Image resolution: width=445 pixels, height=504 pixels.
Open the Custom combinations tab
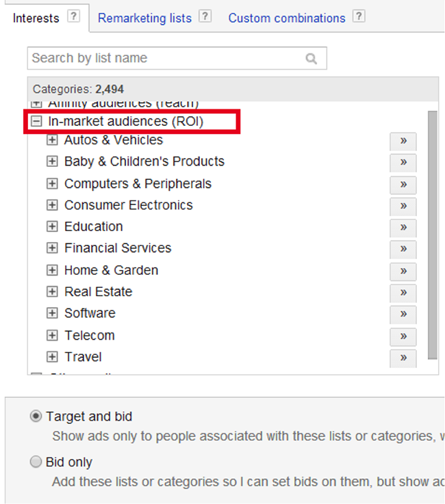point(287,18)
